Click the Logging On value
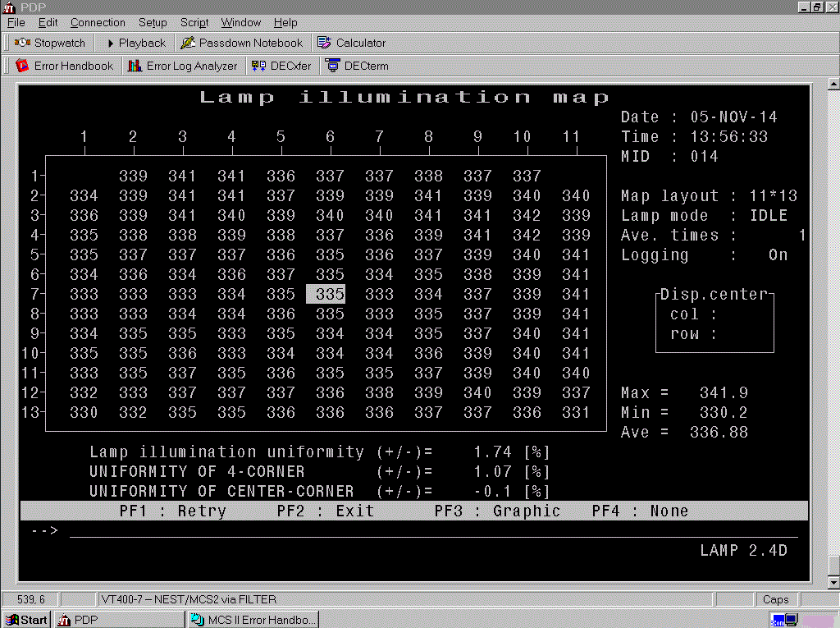Screen dimensions: 840x628 coord(778,254)
